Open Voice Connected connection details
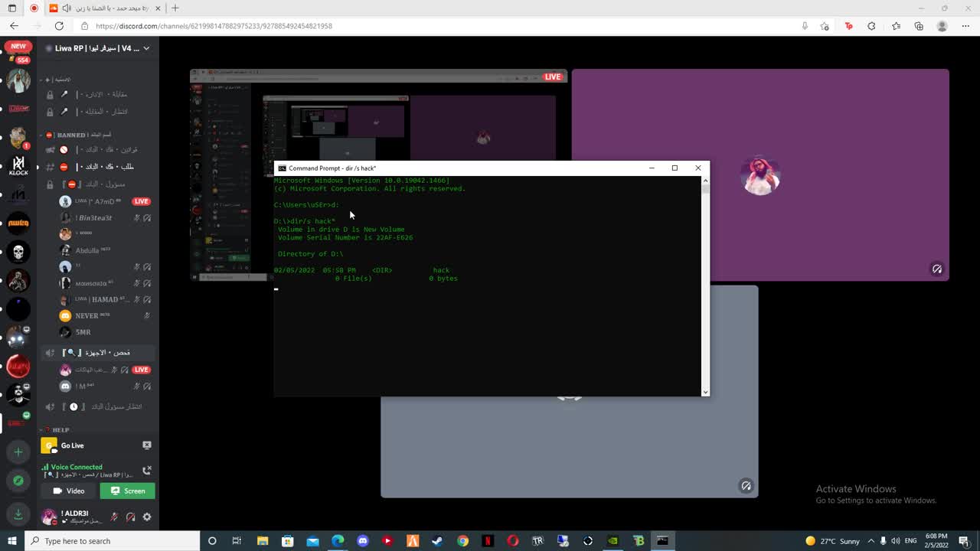980x551 pixels. click(x=77, y=467)
